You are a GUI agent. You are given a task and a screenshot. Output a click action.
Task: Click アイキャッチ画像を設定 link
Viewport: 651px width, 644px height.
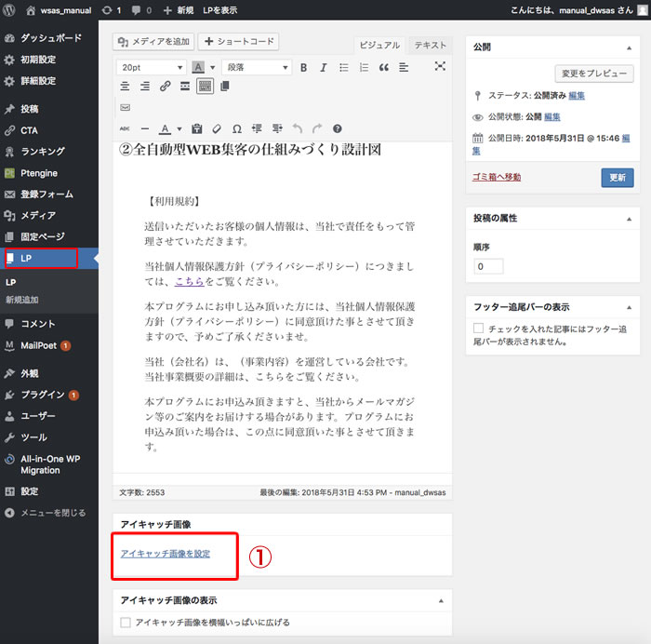(x=166, y=554)
